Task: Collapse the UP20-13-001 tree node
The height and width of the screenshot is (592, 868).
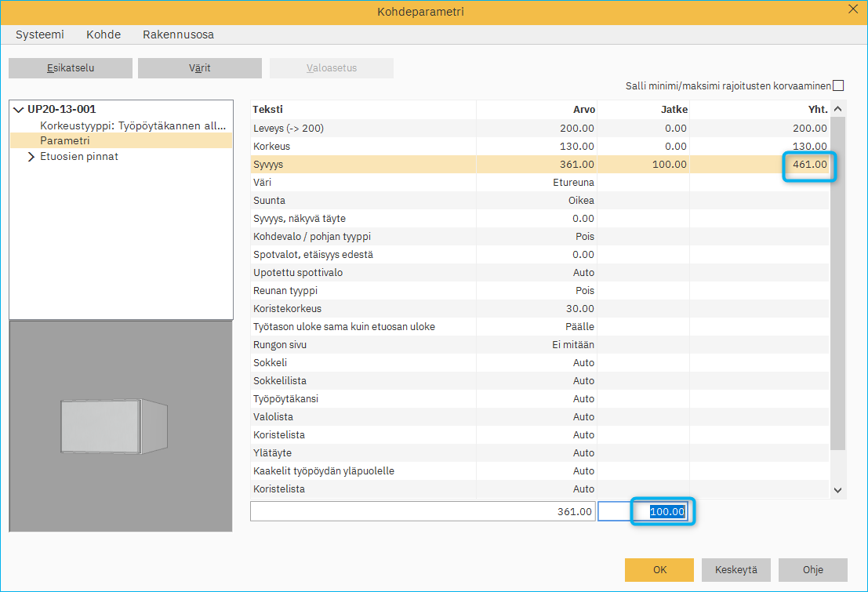Action: (x=19, y=110)
